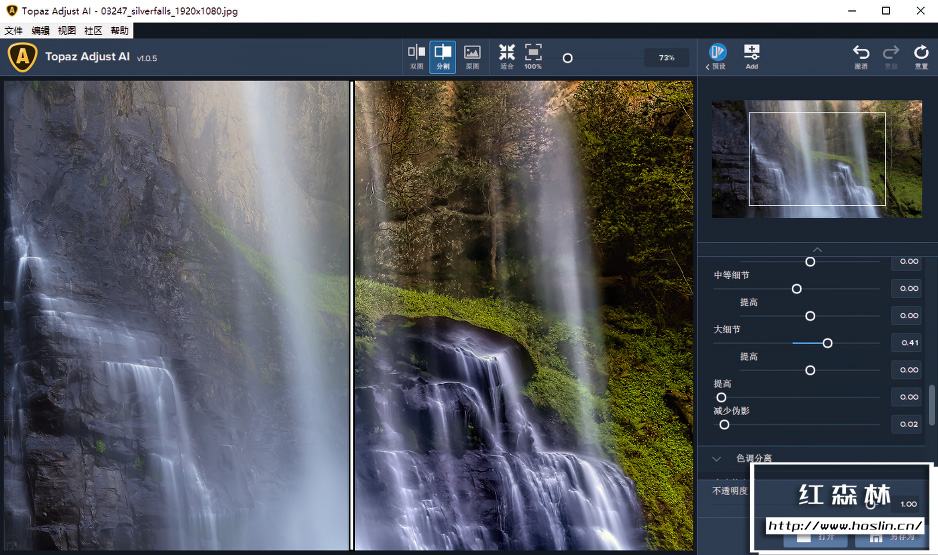Screen dimensions: 938x555
Task: Open the 视图 menu
Action: [x=66, y=31]
